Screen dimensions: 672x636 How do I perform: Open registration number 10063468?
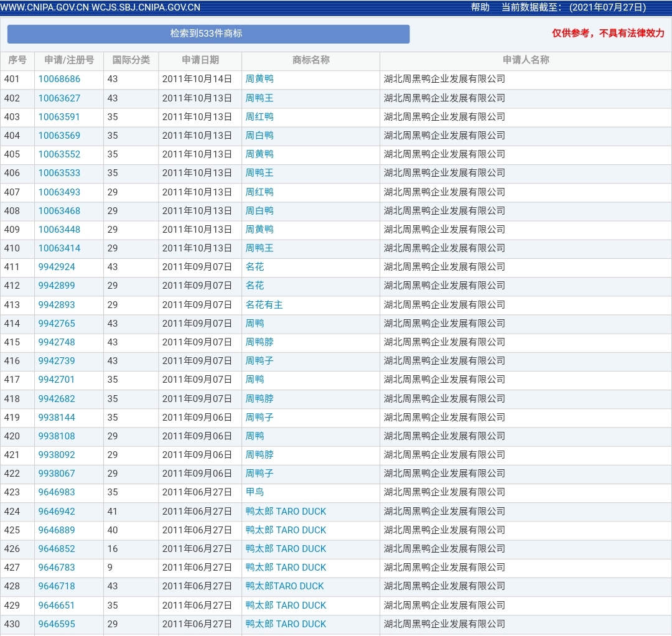(59, 211)
